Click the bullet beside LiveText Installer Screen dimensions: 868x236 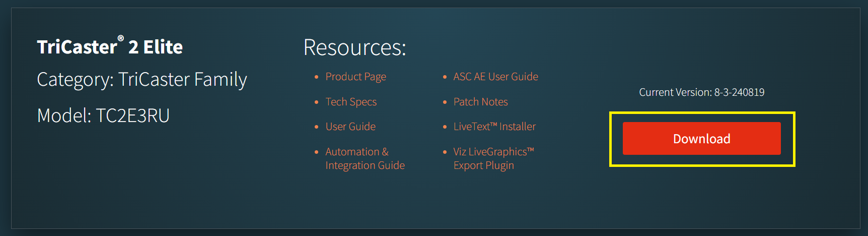pos(445,127)
